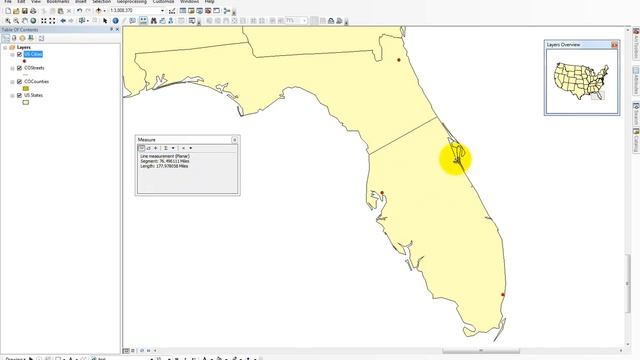Activate the Identify tool
Screen dimensions: 640x360
pyautogui.click(x=116, y=21)
